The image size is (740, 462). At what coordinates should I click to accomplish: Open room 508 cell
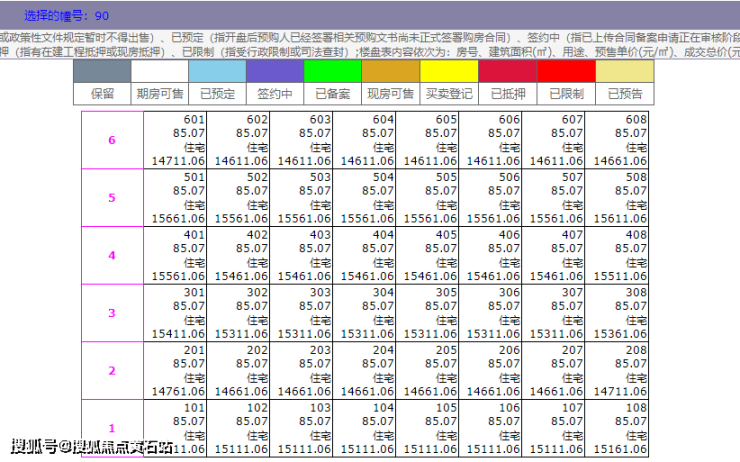coord(617,198)
